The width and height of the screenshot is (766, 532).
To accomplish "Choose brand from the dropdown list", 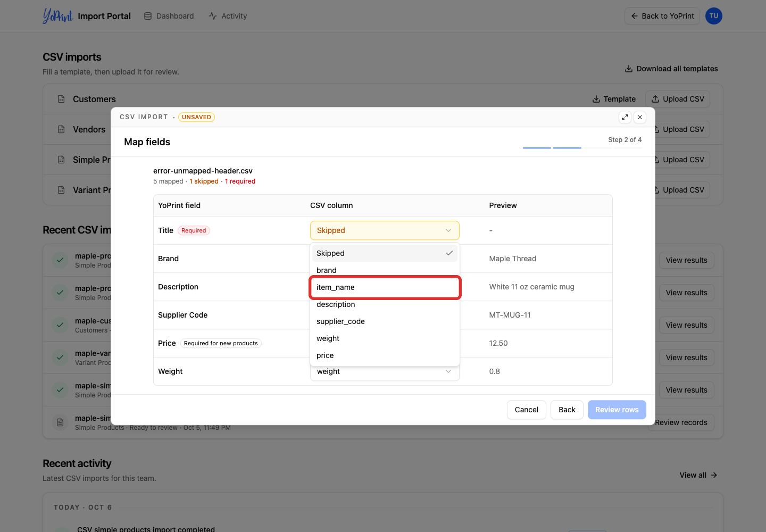I will [x=385, y=270].
